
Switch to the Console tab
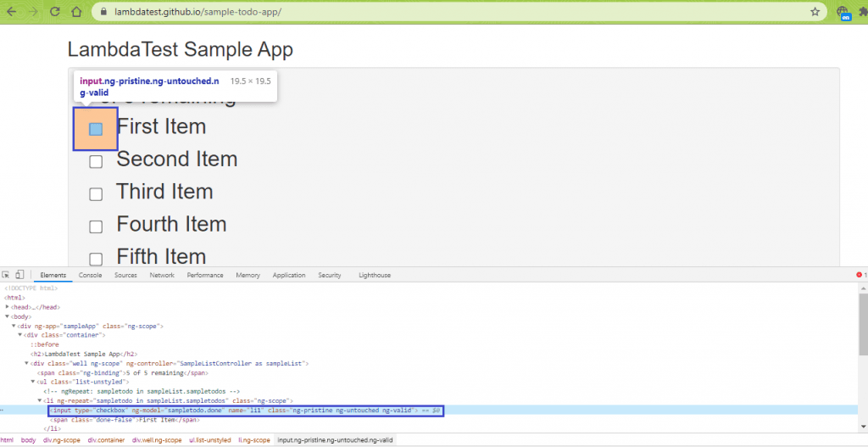tap(90, 275)
